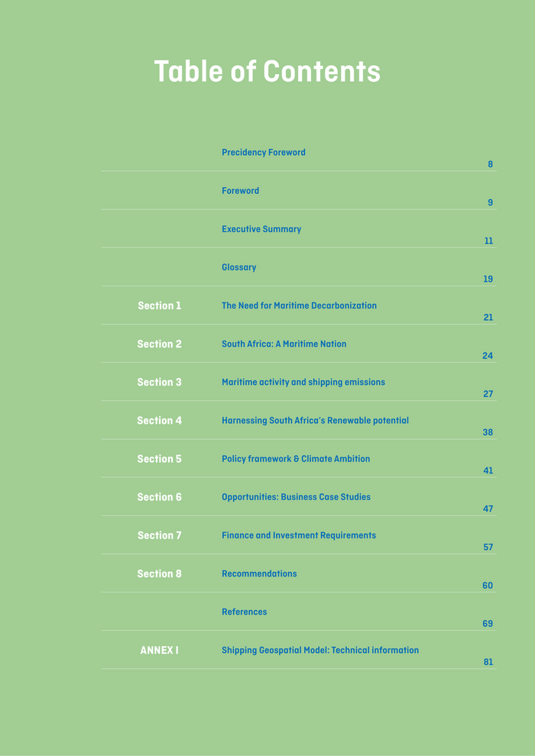Open Finance and Investment Requirements
Screen dimensions: 535x756
coord(298,535)
